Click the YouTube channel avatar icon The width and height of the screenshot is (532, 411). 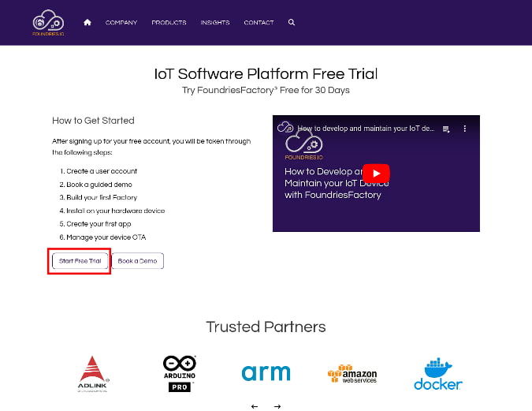click(x=285, y=128)
